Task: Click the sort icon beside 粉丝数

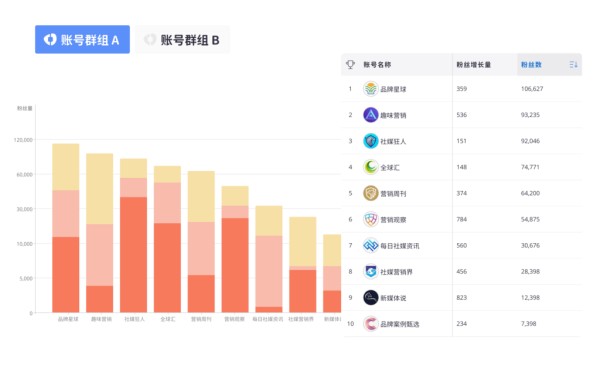Action: 573,65
